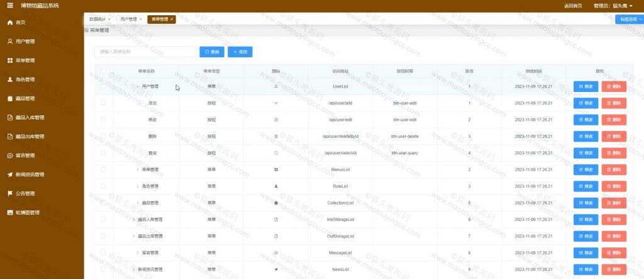
Task: Close the 用户管理 tab
Action: [x=140, y=20]
